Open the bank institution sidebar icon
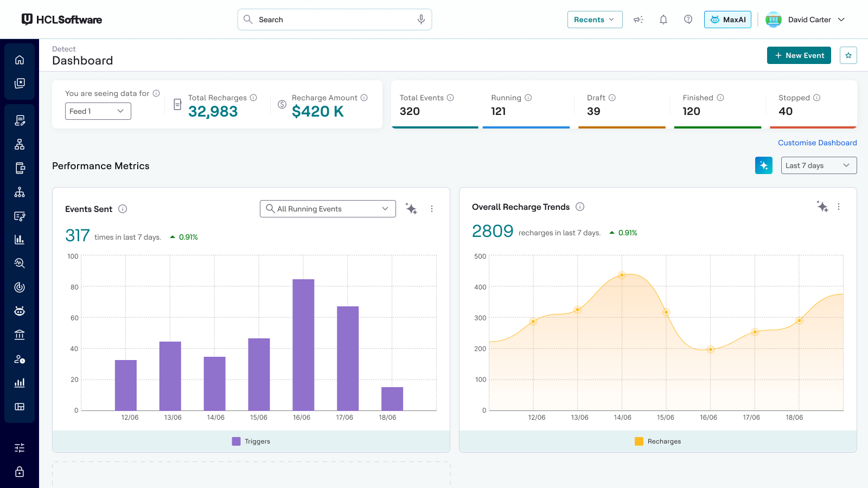This screenshot has width=868, height=488. (20, 335)
